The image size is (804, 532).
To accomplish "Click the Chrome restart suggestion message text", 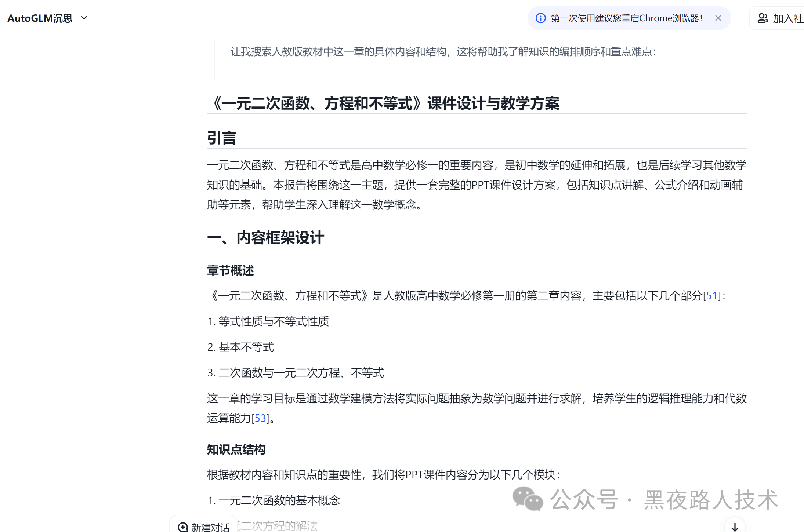I will (626, 18).
